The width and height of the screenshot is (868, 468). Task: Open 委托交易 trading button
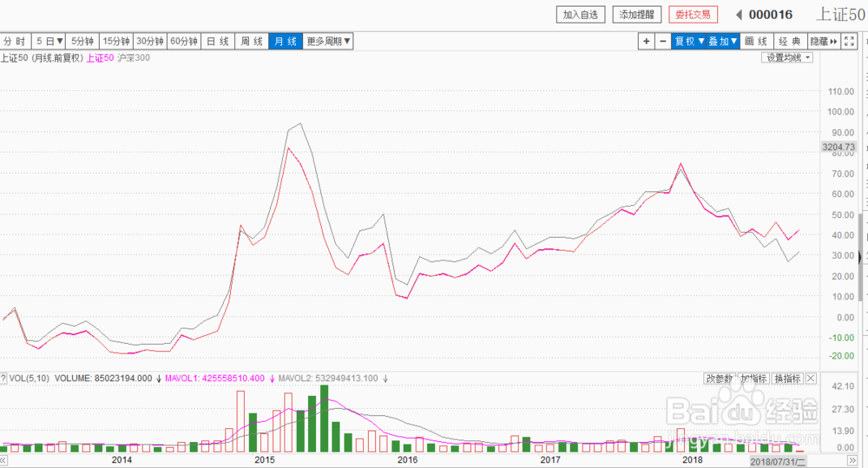pyautogui.click(x=693, y=15)
